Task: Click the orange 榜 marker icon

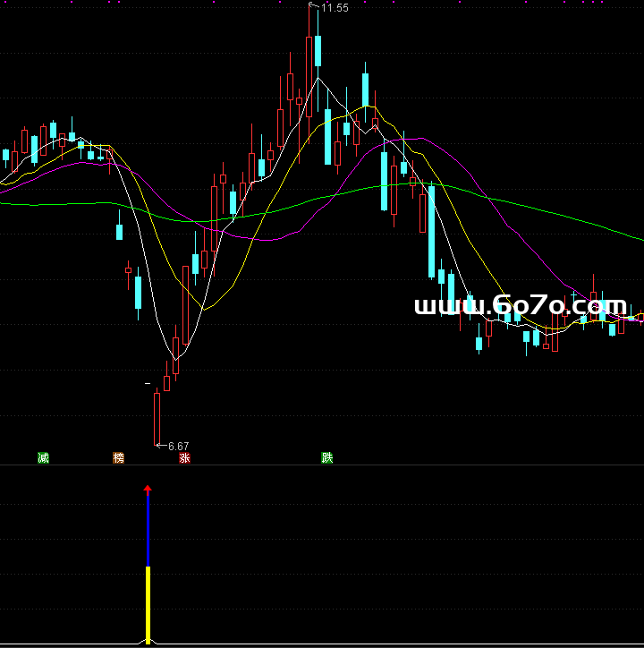Action: coord(118,458)
